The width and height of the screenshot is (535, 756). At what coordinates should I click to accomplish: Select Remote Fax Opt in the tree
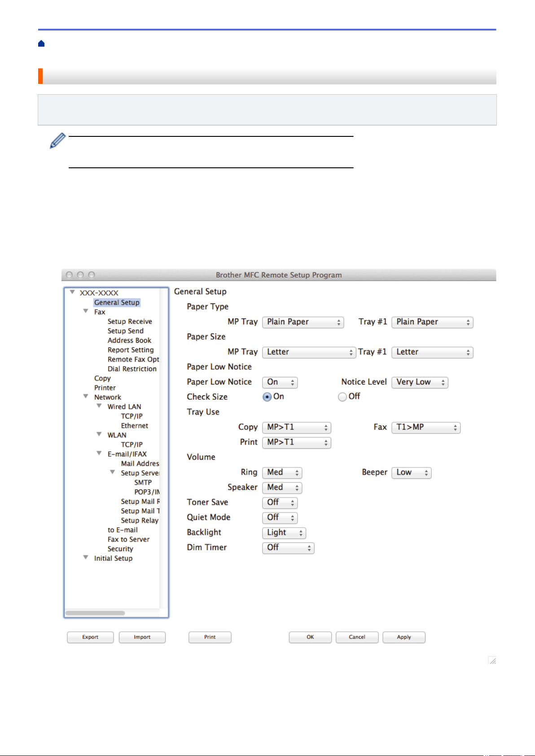click(x=133, y=359)
